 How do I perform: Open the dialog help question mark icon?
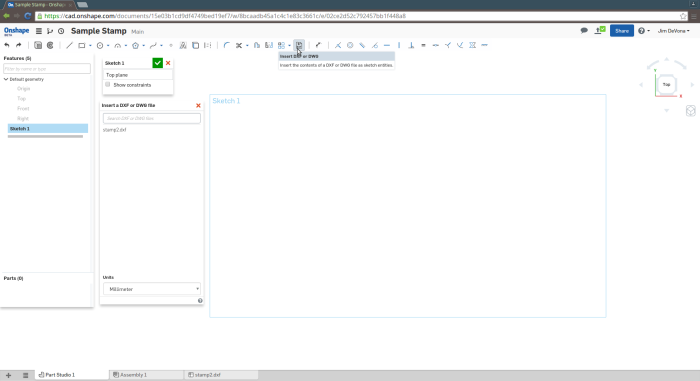click(x=200, y=301)
